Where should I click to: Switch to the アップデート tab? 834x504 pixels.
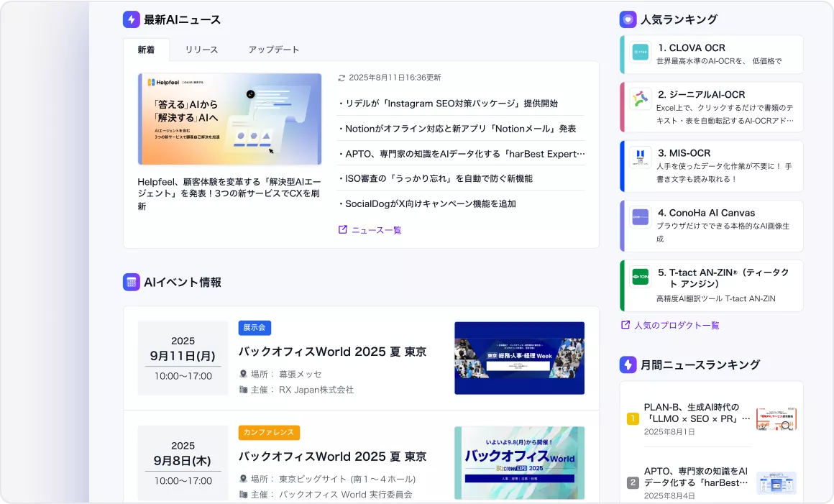(x=275, y=48)
